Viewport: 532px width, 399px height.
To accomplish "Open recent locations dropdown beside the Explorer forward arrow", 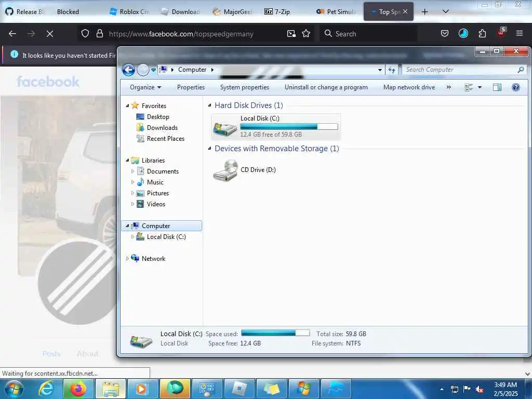I will tap(153, 70).
